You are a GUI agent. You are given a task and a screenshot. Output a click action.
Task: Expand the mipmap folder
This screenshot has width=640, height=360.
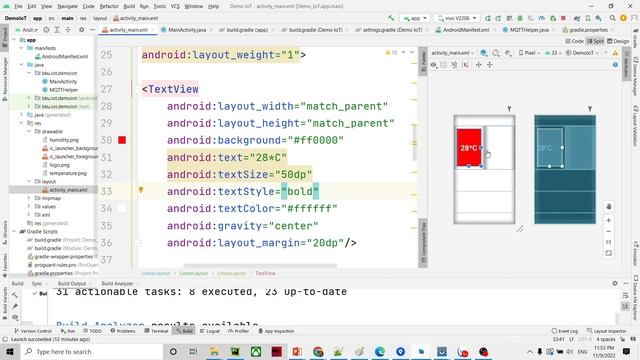pyautogui.click(x=29, y=198)
